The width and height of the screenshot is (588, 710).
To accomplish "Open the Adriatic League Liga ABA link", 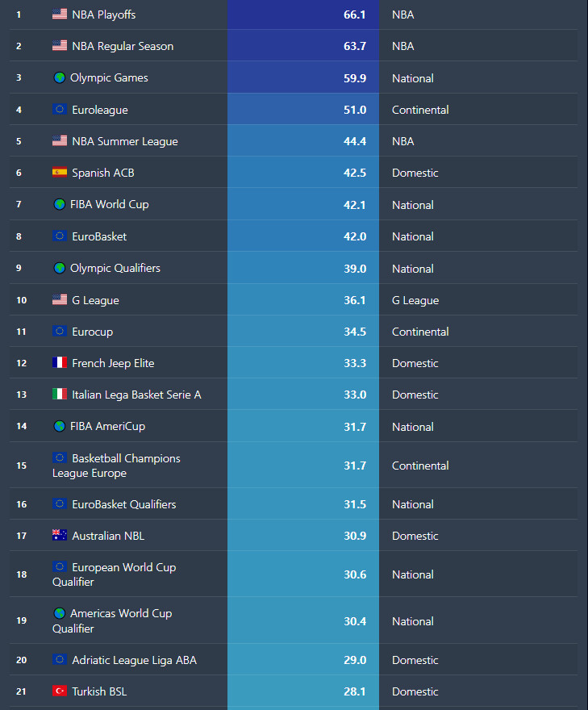I will 134,660.
